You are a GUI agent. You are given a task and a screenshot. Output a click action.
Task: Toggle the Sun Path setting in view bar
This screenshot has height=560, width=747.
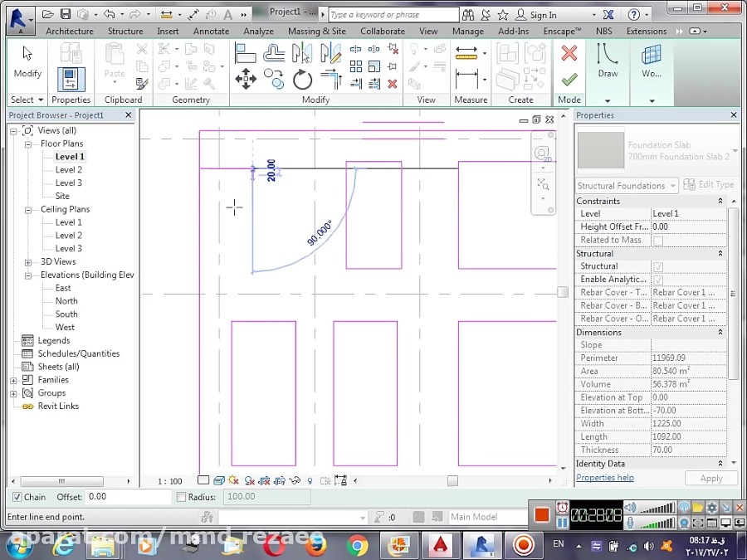[x=232, y=481]
